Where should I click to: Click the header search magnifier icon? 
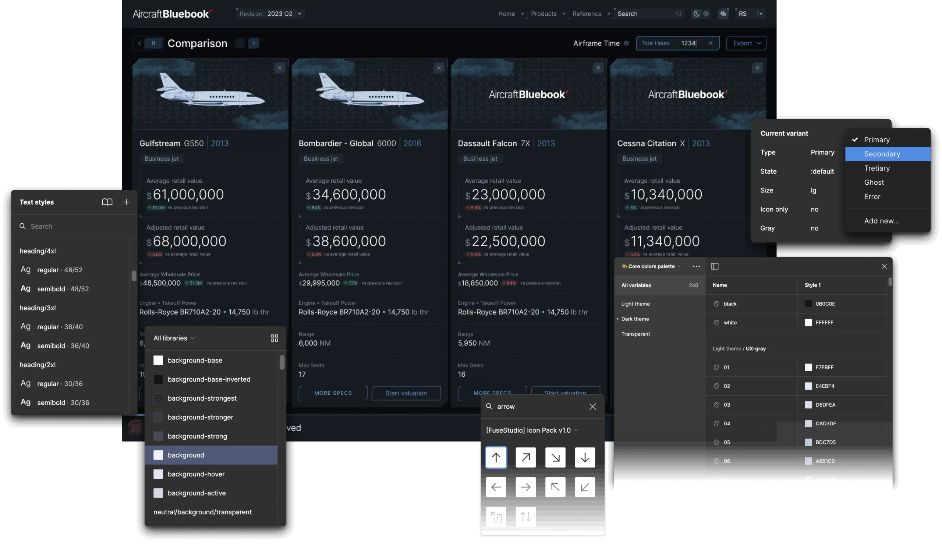click(x=678, y=14)
